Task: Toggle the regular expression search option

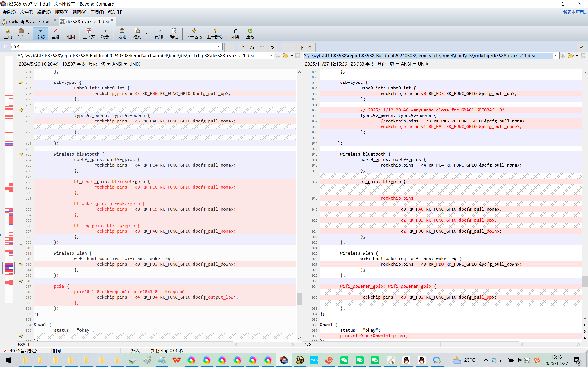Action: [x=242, y=47]
